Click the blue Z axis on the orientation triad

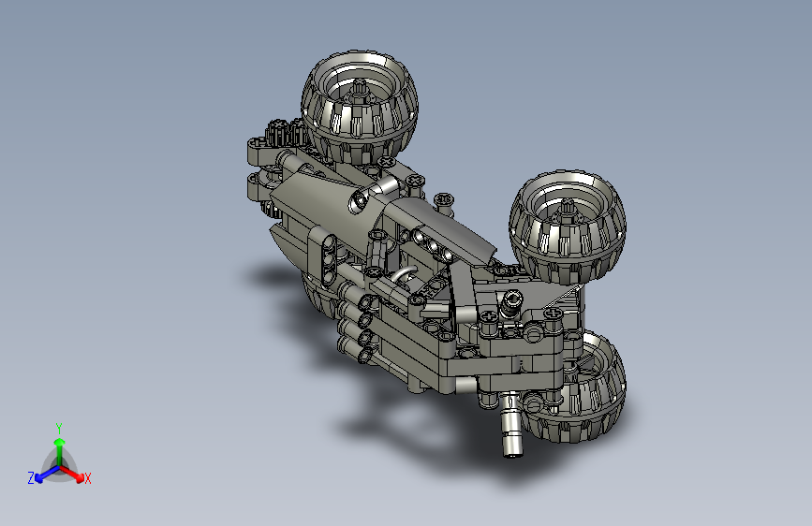pos(47,474)
